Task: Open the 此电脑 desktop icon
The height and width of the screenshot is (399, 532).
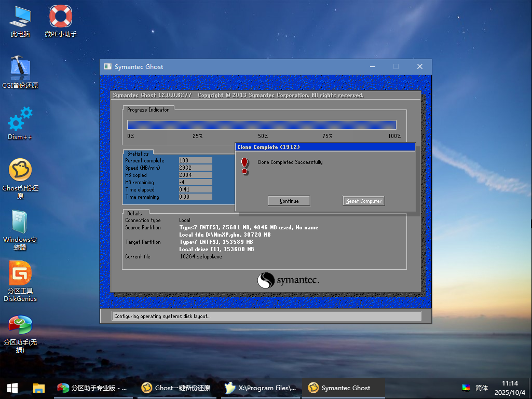Action: pos(20,21)
